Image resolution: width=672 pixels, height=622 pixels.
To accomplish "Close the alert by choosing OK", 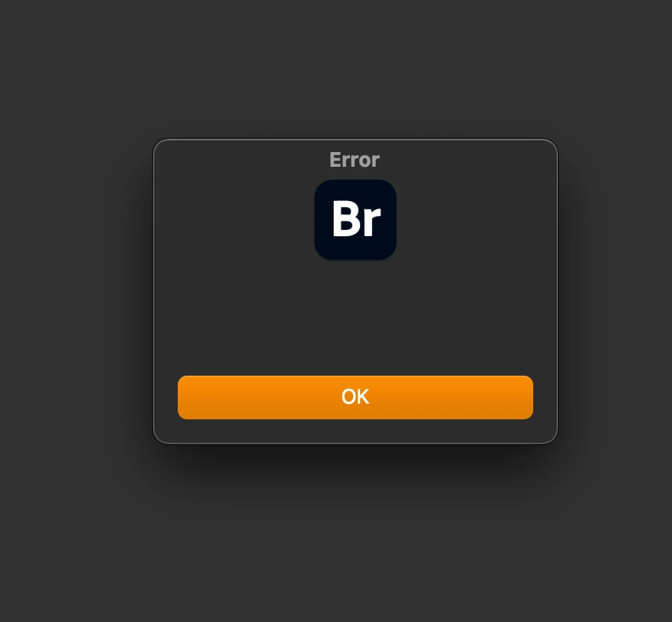I will tap(355, 397).
